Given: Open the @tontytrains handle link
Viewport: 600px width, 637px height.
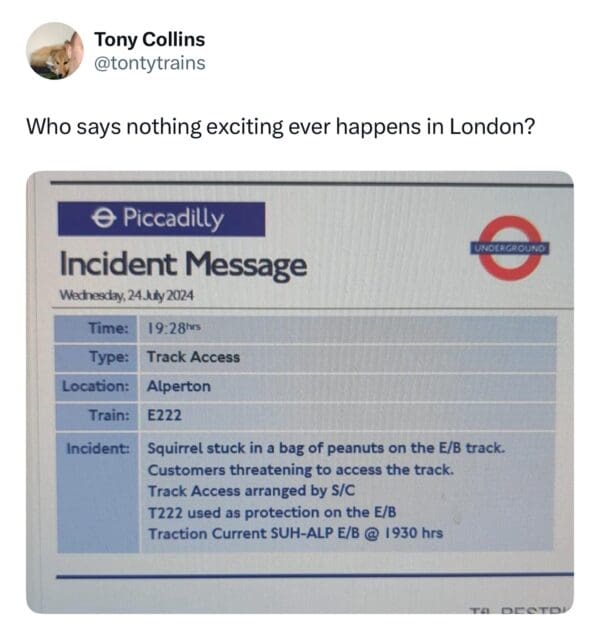Looking at the screenshot, I should coord(150,63).
